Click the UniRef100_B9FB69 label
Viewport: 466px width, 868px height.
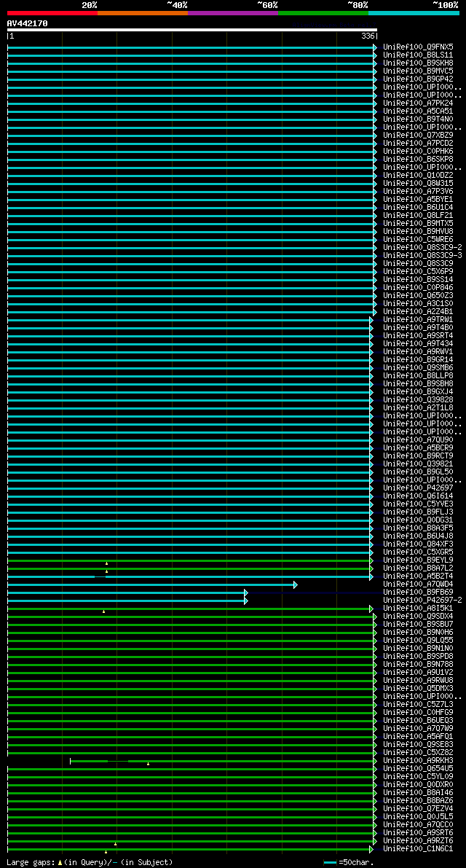(418, 593)
